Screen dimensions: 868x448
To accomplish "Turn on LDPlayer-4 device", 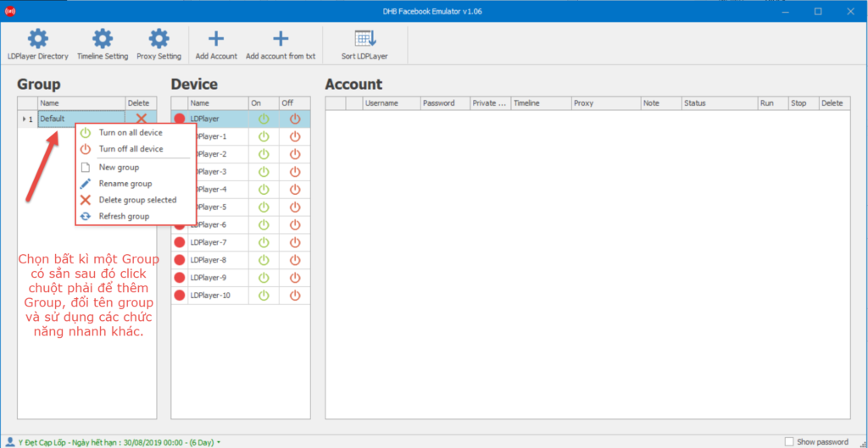I will point(264,189).
